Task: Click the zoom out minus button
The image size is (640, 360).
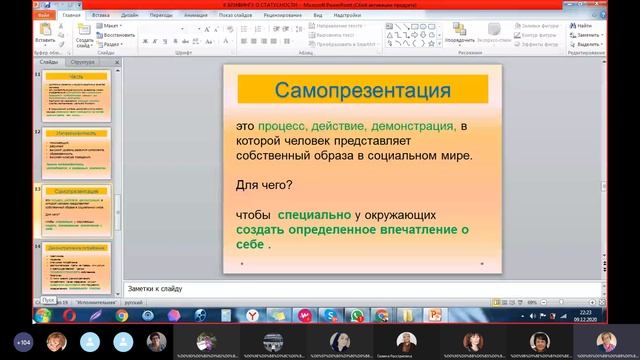Action: [x=544, y=302]
